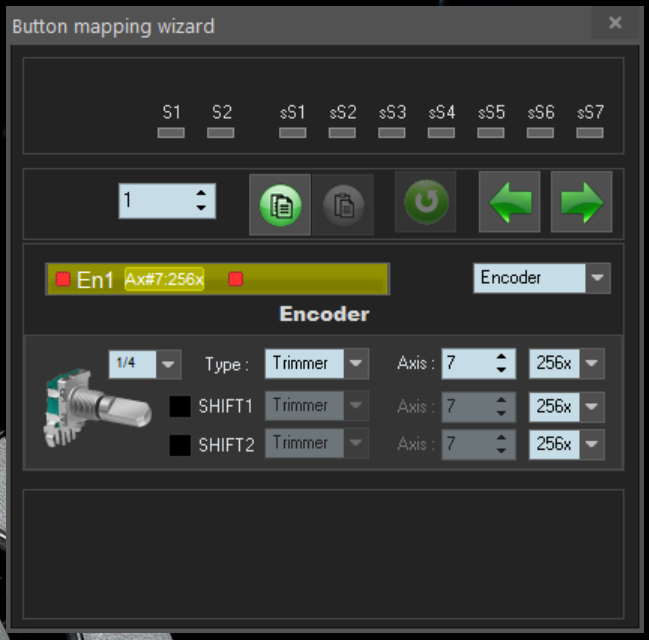Increase the button number spinner

[201, 193]
